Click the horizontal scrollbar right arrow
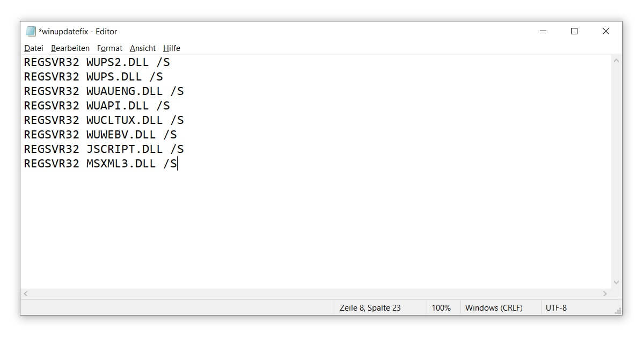The image size is (644, 338). pos(605,293)
